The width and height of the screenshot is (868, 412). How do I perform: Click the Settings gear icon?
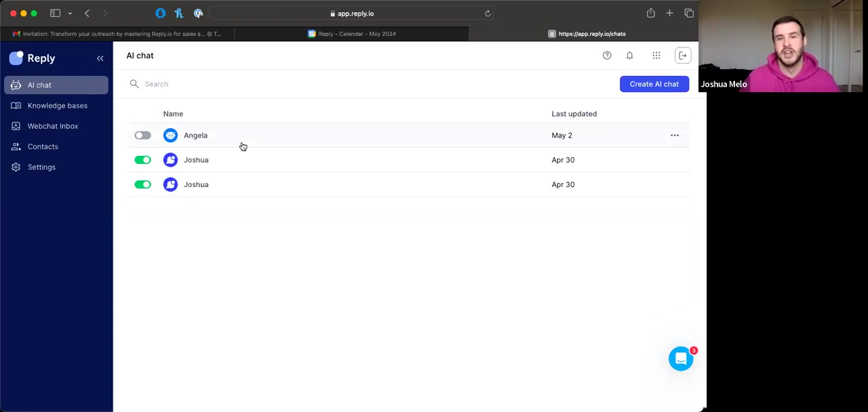point(16,167)
